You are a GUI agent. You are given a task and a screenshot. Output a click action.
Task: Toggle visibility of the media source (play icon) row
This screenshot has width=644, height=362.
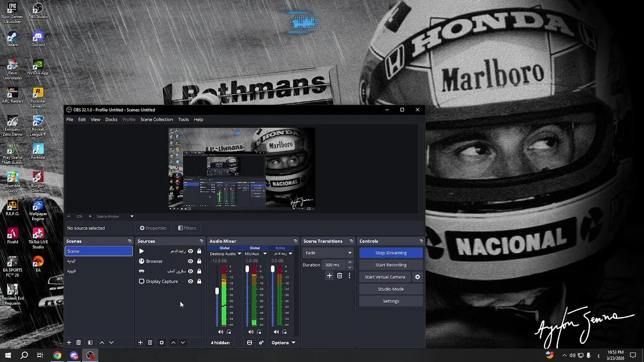tap(190, 251)
